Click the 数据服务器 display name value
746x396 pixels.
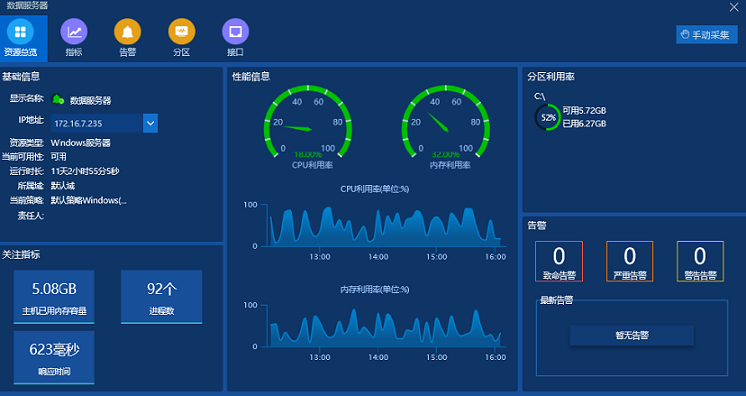click(90, 100)
